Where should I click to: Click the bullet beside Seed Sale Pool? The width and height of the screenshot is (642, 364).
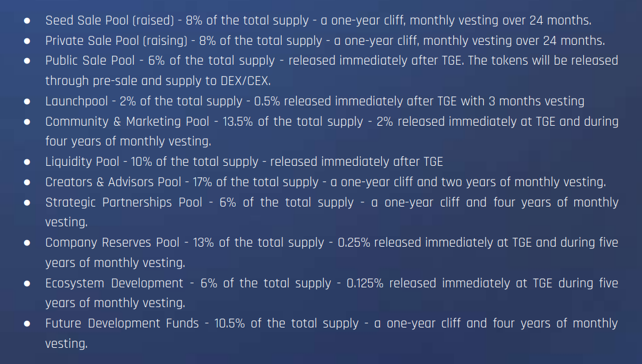click(27, 21)
